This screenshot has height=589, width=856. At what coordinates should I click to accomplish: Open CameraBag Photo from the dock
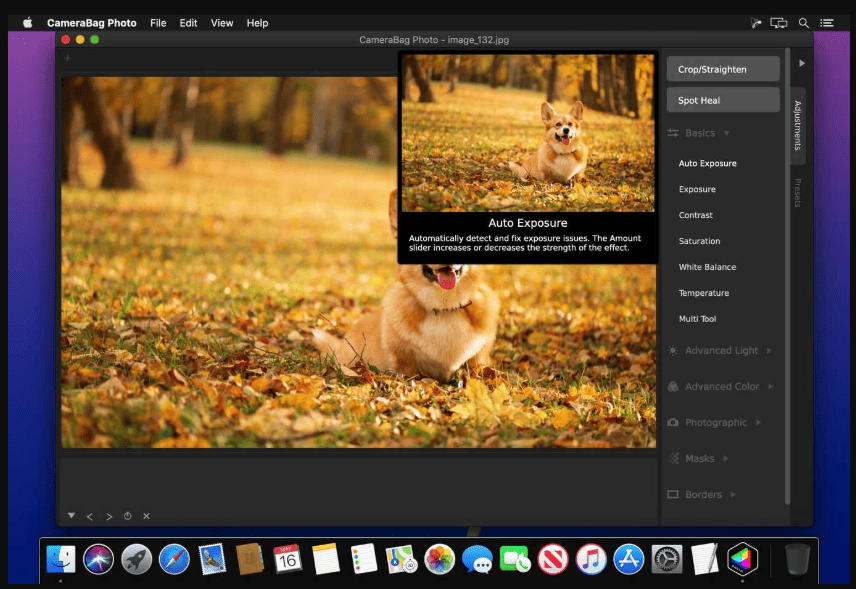(x=742, y=559)
